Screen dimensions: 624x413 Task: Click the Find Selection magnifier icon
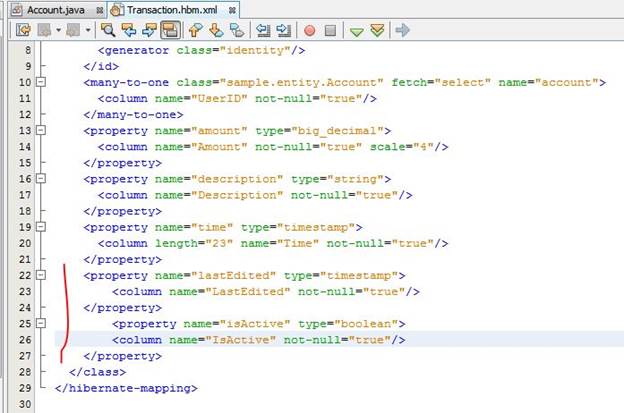108,30
